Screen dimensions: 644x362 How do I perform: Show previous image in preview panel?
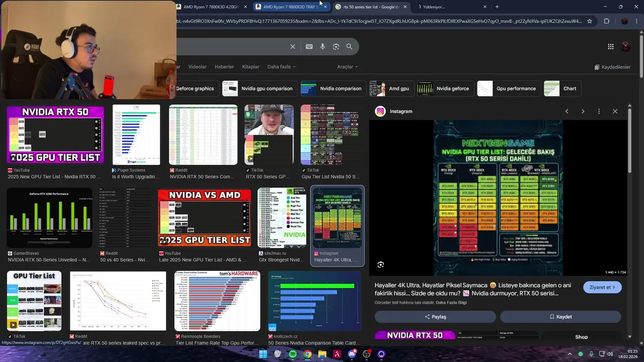pyautogui.click(x=567, y=111)
